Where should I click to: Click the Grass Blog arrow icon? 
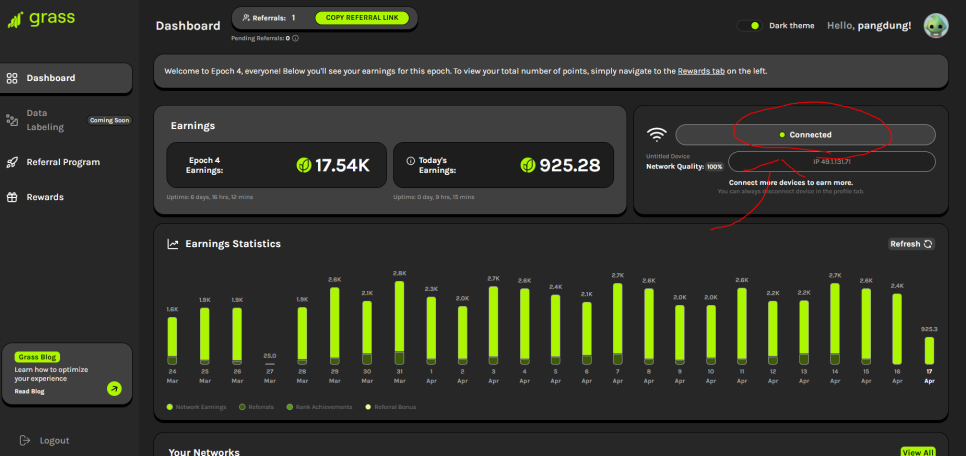click(114, 388)
